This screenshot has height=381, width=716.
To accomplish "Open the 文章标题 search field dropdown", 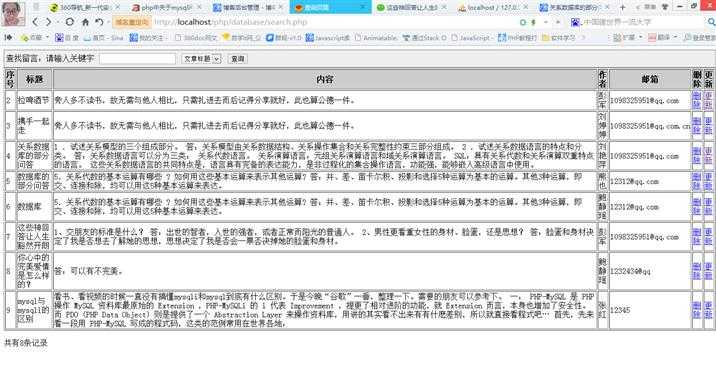I will point(201,58).
